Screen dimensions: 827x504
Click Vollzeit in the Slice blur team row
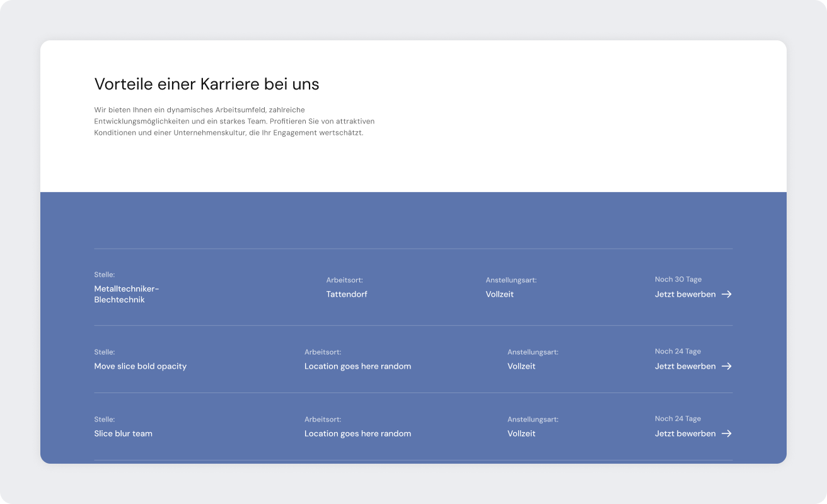point(521,433)
